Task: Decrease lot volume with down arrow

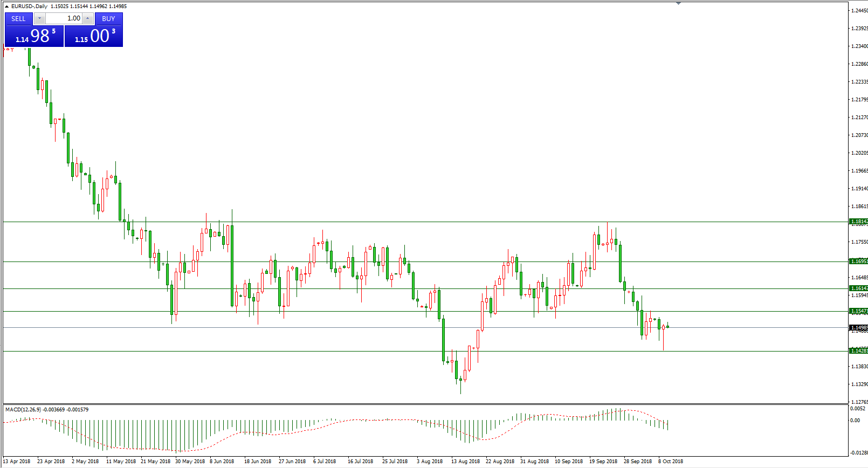Action: 39,18
